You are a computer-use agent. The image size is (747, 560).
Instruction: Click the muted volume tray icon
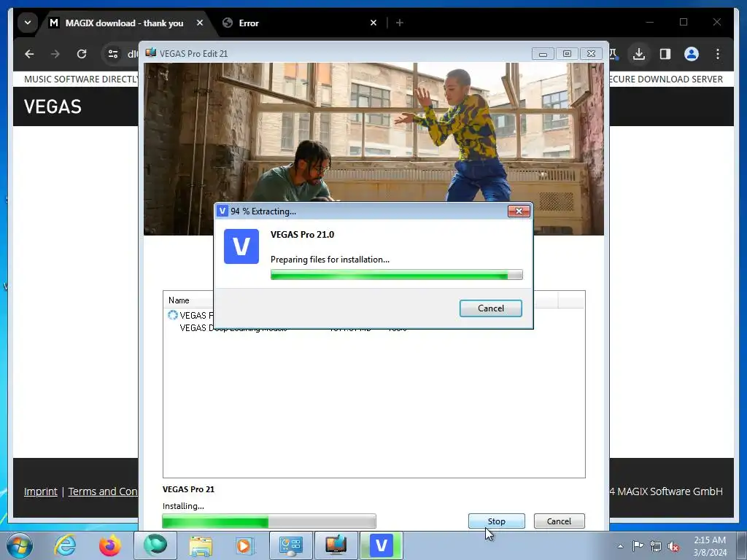[x=673, y=546]
